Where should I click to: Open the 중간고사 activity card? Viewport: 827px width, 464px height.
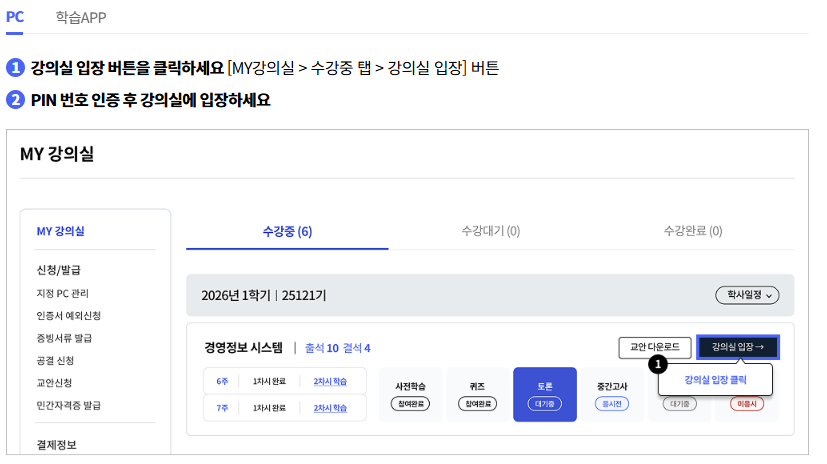coord(610,394)
